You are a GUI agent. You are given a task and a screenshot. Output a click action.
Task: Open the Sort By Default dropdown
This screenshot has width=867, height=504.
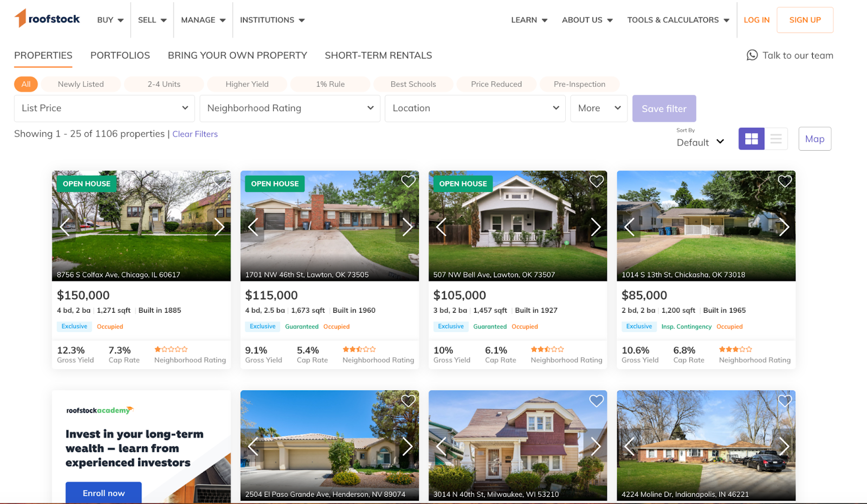[700, 142]
